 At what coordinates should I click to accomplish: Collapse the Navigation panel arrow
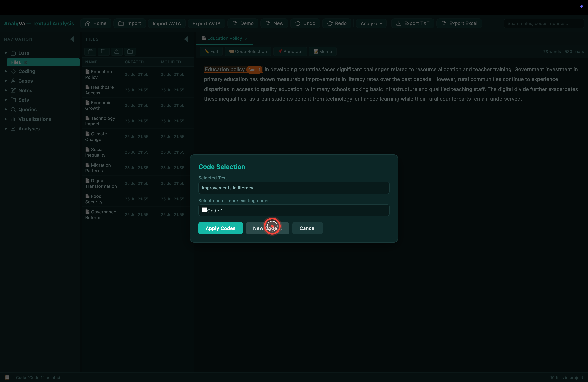[72, 39]
